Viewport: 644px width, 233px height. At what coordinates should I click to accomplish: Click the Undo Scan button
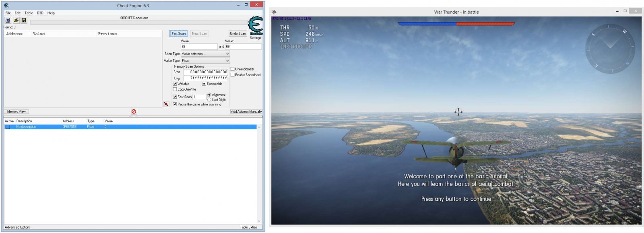coord(238,33)
